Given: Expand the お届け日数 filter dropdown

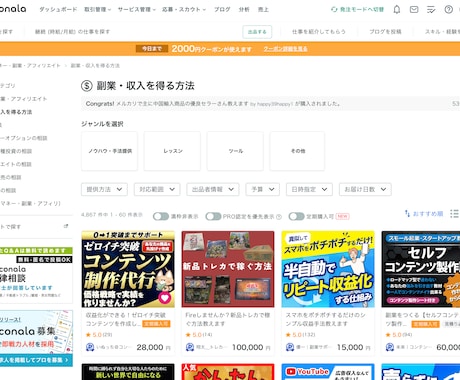Looking at the screenshot, I should (x=365, y=189).
